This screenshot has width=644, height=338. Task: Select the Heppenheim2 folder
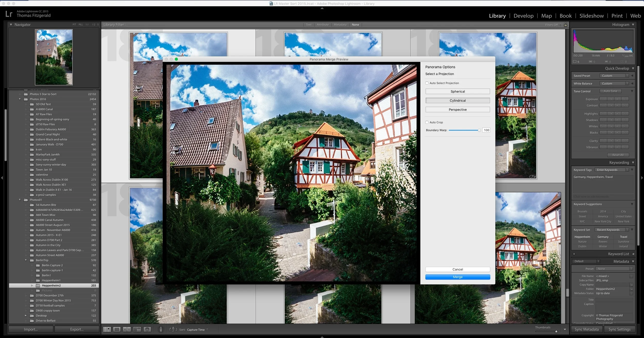52,285
